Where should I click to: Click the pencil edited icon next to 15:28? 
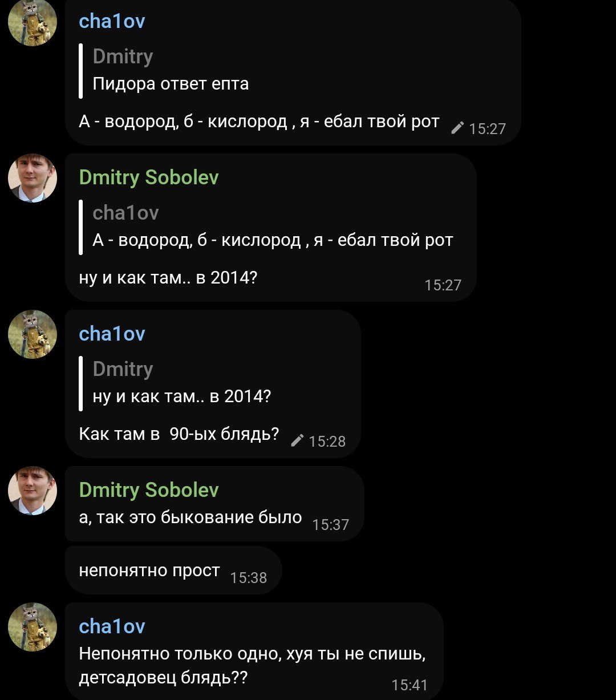click(297, 440)
